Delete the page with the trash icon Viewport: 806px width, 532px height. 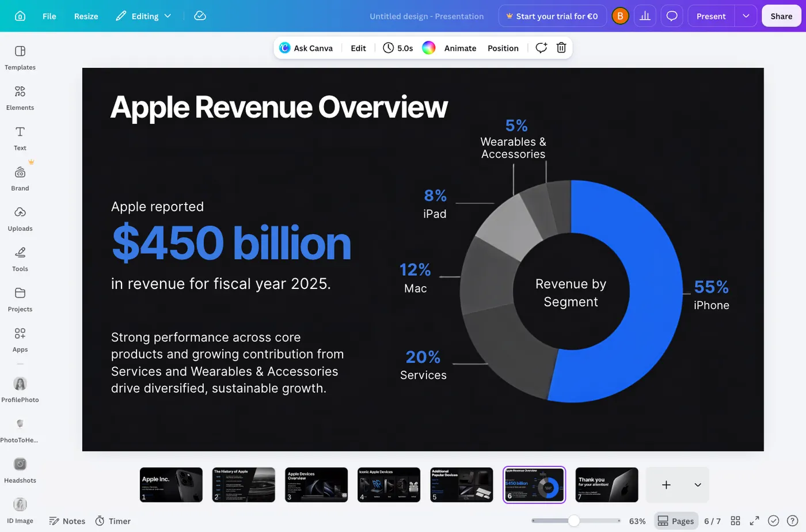tap(561, 48)
